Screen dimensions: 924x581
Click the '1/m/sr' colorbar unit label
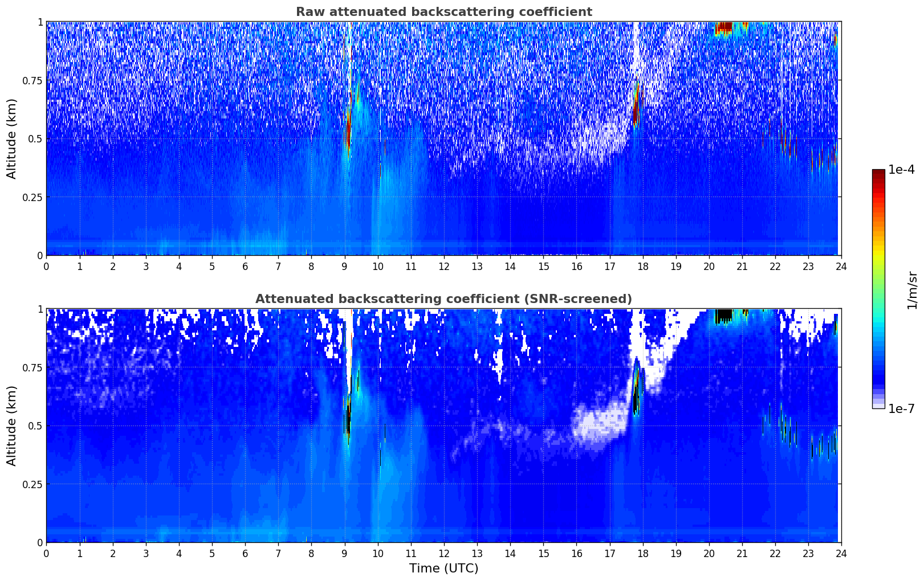[912, 289]
